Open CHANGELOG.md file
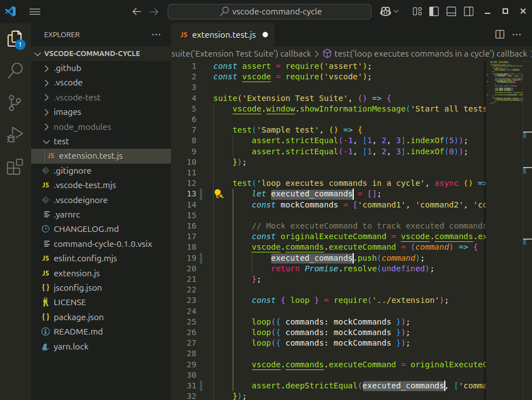The height and width of the screenshot is (400, 532). [x=101, y=229]
